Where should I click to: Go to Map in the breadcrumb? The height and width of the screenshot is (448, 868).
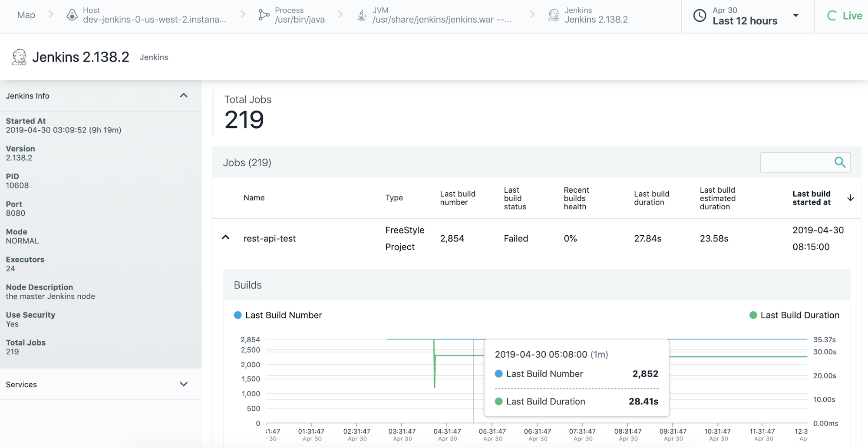26,15
